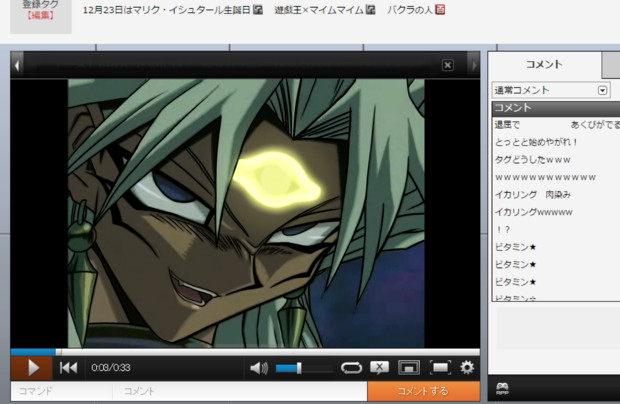Mute audio via the speaker icon

(x=259, y=368)
